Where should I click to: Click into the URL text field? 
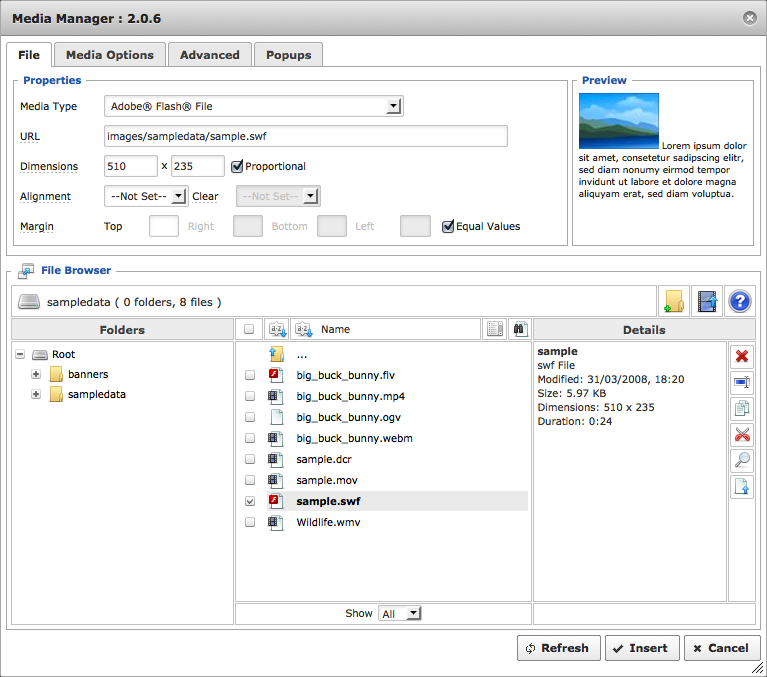coord(305,136)
